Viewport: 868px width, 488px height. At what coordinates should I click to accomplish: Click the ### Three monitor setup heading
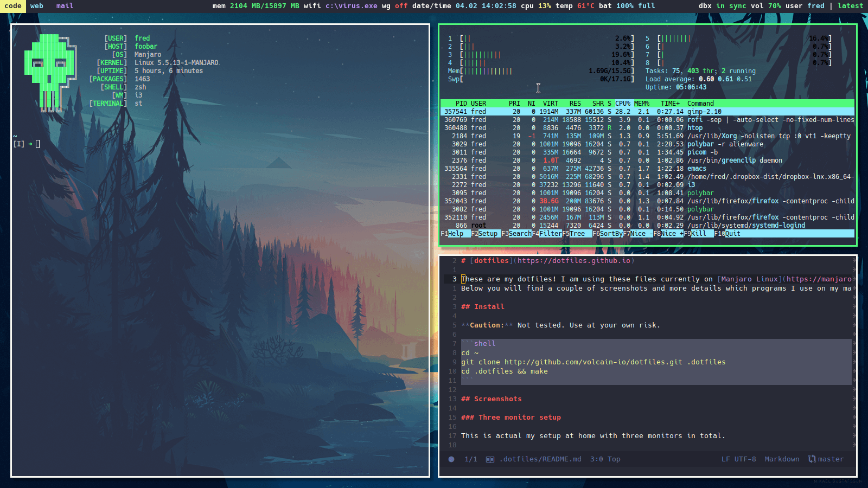click(x=511, y=418)
